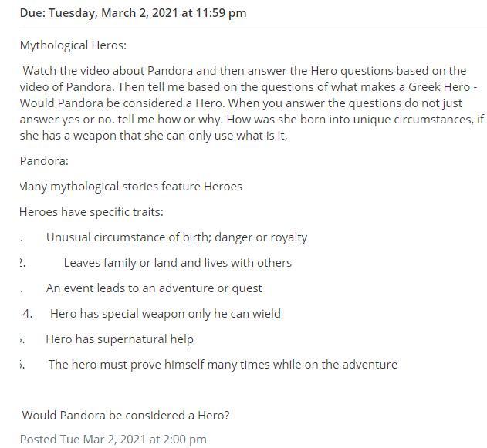This screenshot has height=448, width=487.
Task: Click 'Hero has supernatural help' list item
Action: coord(120,339)
